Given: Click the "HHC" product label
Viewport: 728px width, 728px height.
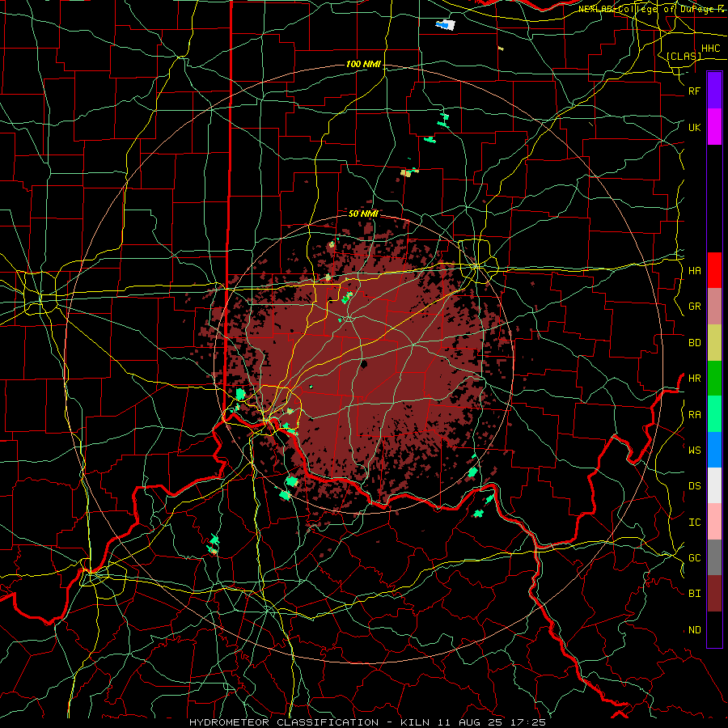Looking at the screenshot, I should [711, 49].
